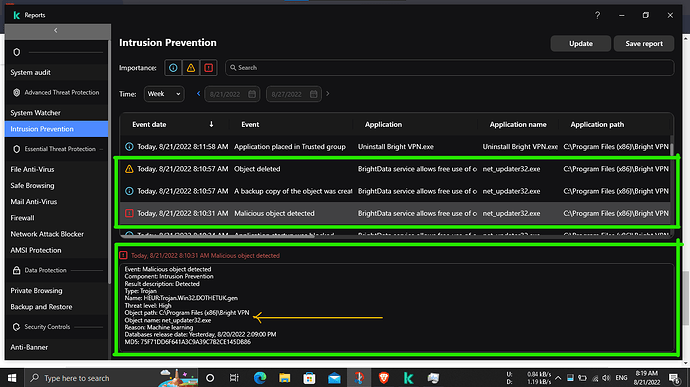Collapse the sidebar with the back chevron
The width and height of the screenshot is (690, 387).
click(x=55, y=30)
